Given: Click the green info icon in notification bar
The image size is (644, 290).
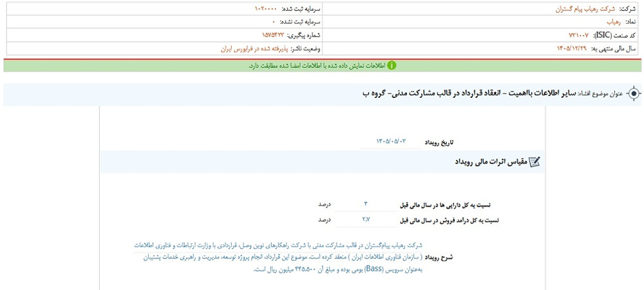Looking at the screenshot, I should [392, 66].
